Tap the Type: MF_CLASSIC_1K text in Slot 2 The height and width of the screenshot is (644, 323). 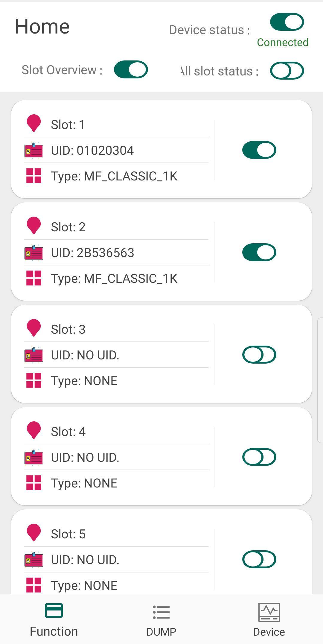pos(114,279)
